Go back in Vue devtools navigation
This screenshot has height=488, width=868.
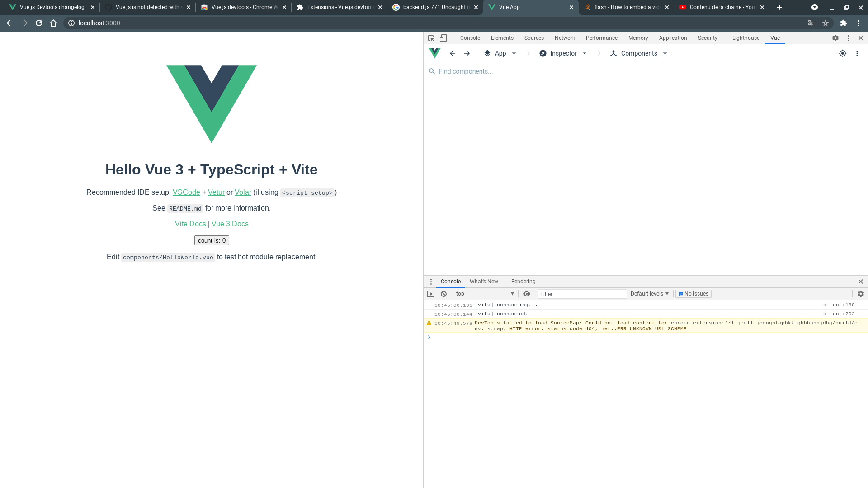click(x=453, y=53)
